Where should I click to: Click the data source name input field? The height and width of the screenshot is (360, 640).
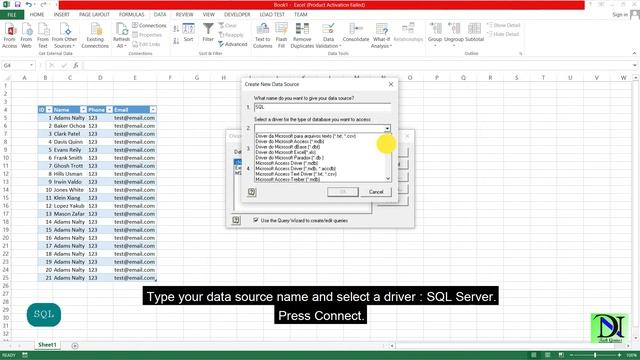[x=322, y=107]
